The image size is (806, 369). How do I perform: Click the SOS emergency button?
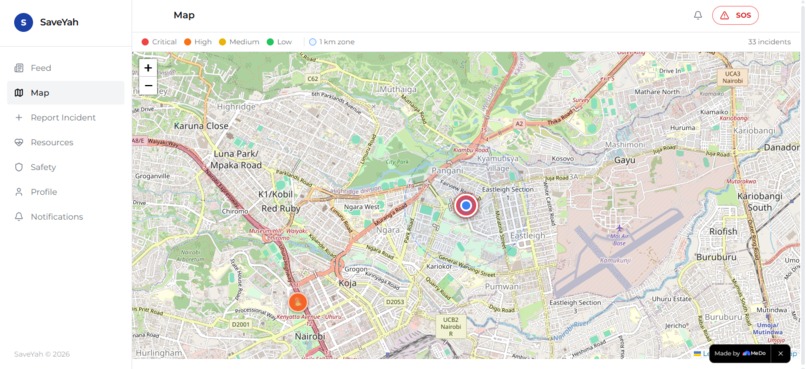[735, 15]
